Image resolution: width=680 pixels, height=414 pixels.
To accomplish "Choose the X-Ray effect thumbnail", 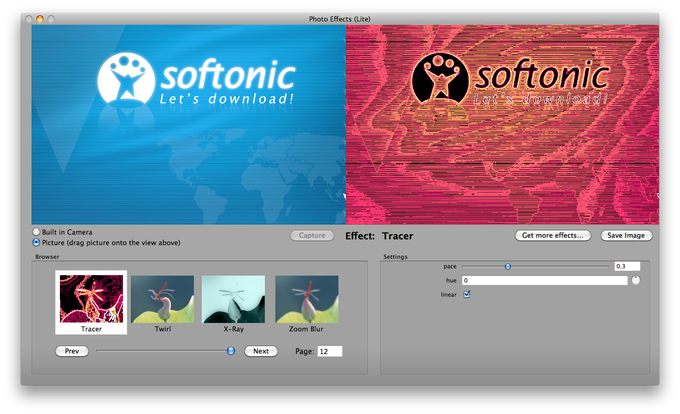I will pos(233,299).
